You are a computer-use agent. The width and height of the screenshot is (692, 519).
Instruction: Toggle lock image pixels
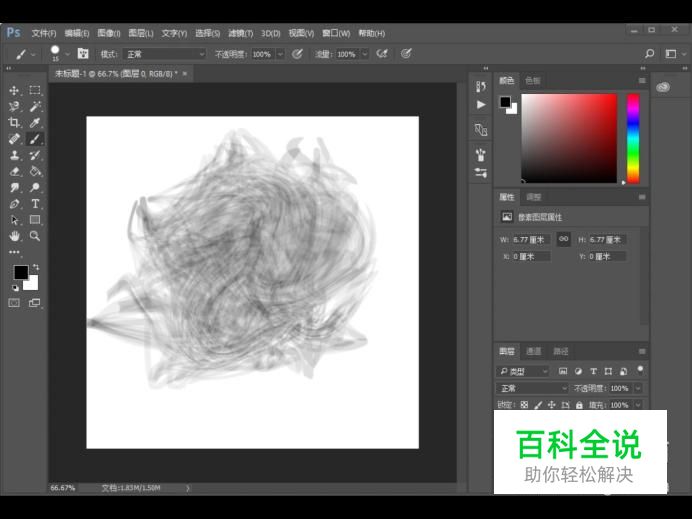point(538,405)
